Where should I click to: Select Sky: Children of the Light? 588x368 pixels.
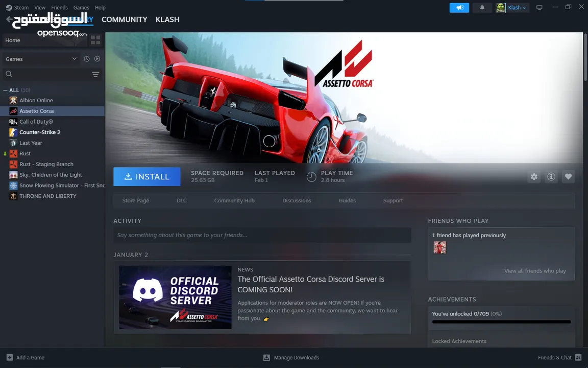pyautogui.click(x=53, y=175)
